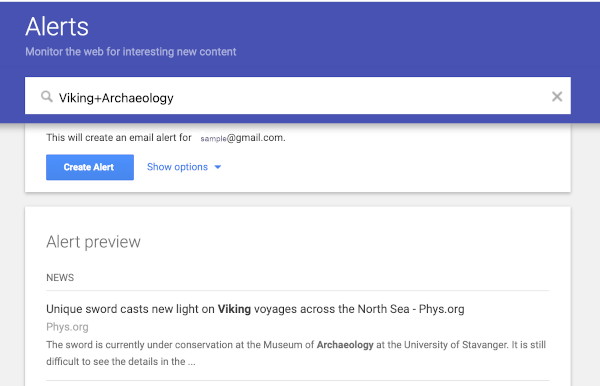600x386 pixels.
Task: Select the NEWS section label
Action: [60, 277]
